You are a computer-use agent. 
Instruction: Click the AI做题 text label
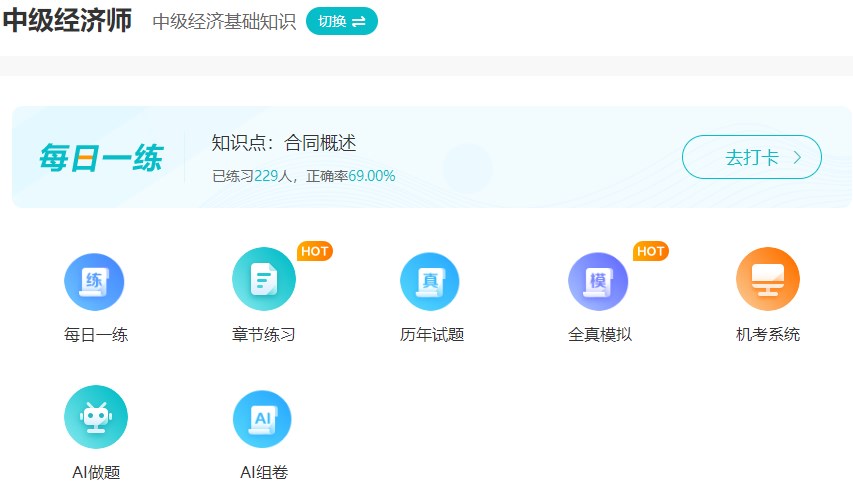point(96,472)
